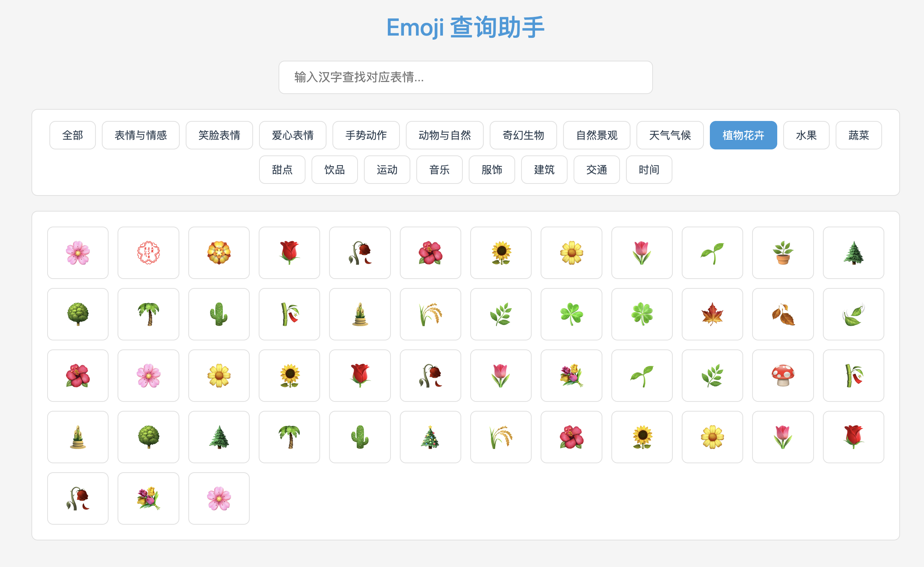
Task: Switch to 天气气候 category
Action: click(x=669, y=135)
